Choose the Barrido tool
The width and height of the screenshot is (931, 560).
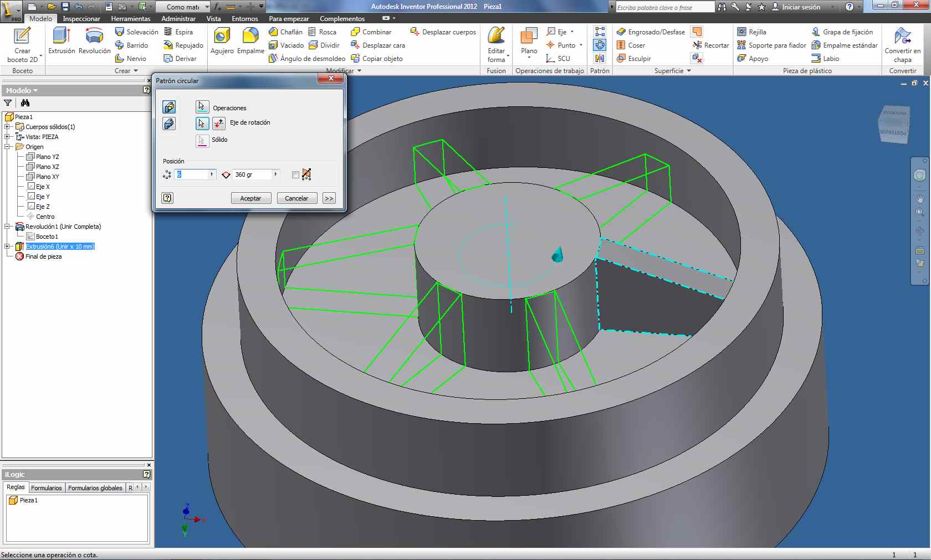click(x=131, y=45)
